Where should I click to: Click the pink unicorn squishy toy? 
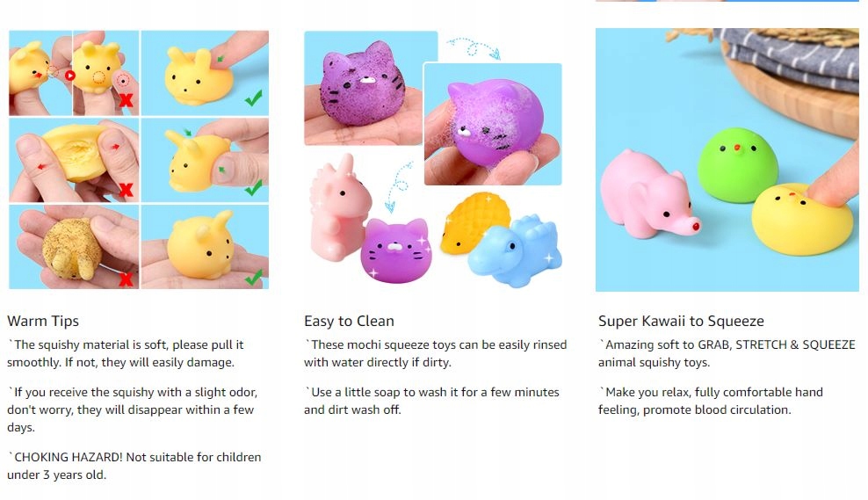click(x=339, y=209)
